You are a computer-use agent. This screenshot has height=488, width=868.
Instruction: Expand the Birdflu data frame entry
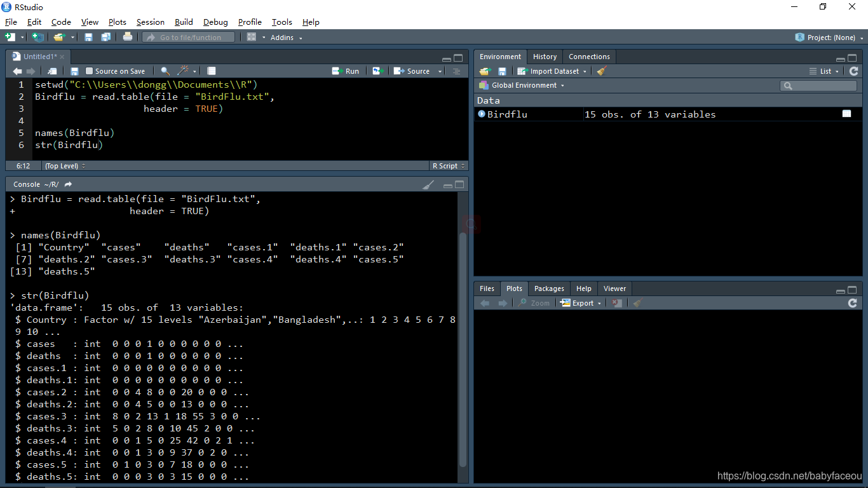(x=482, y=114)
